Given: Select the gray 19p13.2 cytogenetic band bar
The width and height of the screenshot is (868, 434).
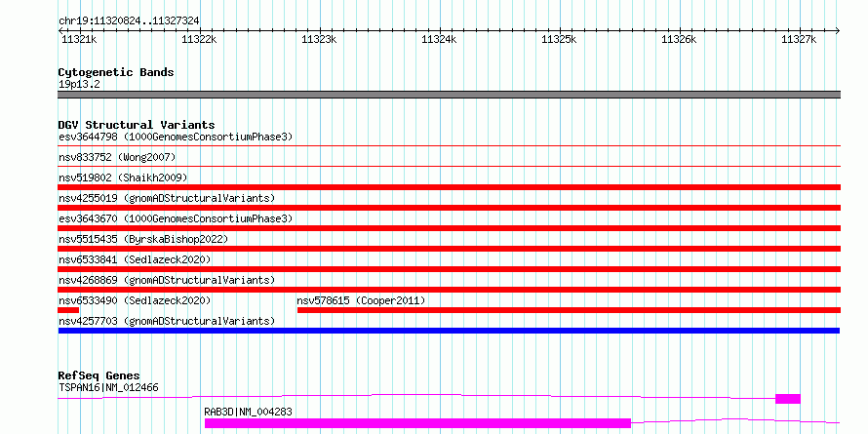Looking at the screenshot, I should pyautogui.click(x=449, y=95).
